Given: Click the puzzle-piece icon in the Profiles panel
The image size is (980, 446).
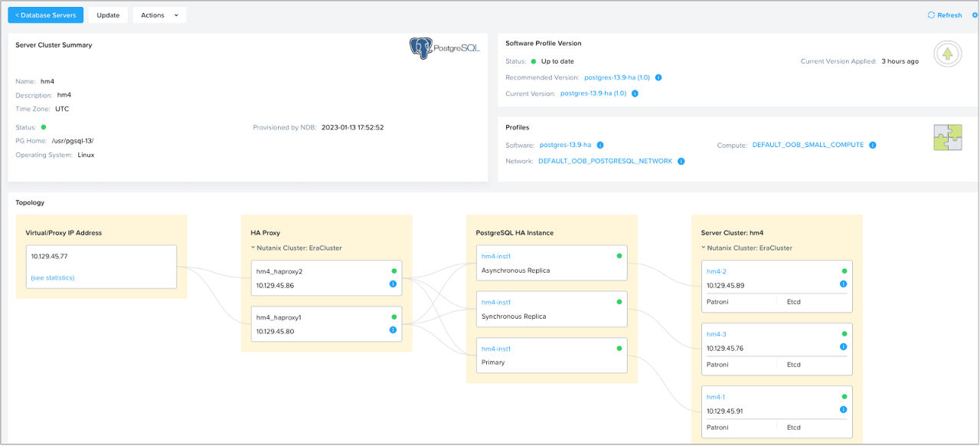Looking at the screenshot, I should pos(947,136).
